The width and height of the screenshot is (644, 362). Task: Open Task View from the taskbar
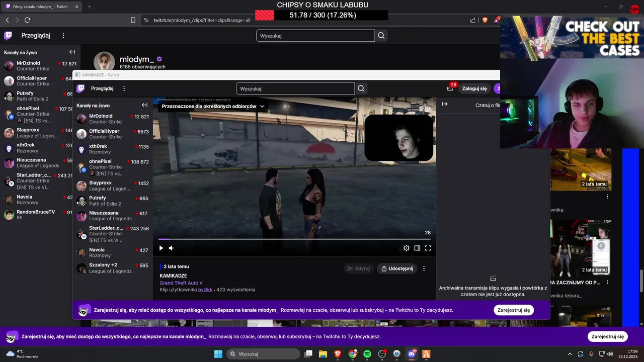308,354
